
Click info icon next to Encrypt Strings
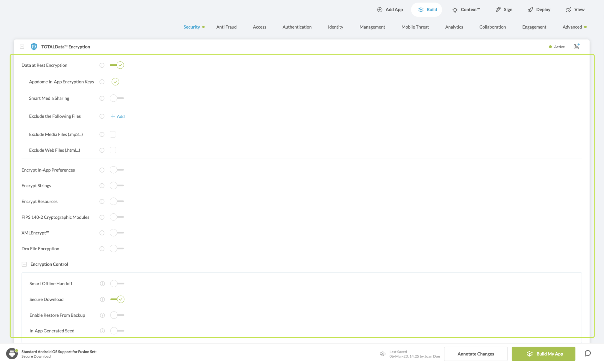click(x=102, y=186)
